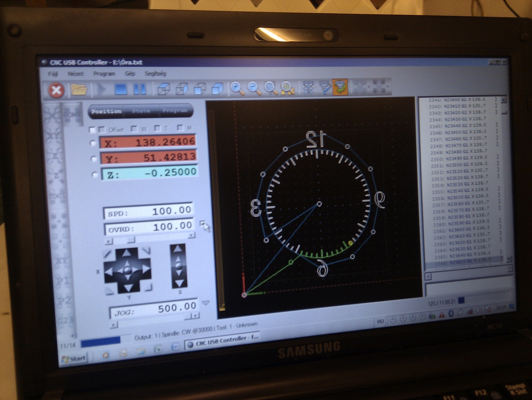Jog X axis left with left arrow
This screenshot has width=532, height=400.
point(110,271)
